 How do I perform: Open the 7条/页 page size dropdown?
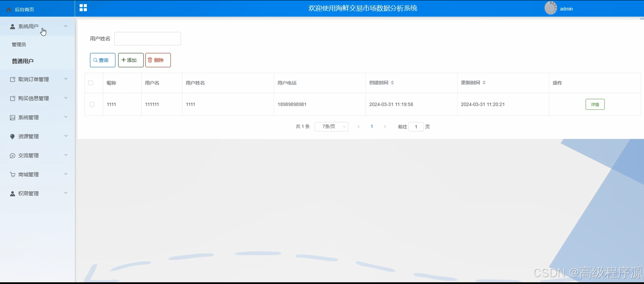coord(332,127)
